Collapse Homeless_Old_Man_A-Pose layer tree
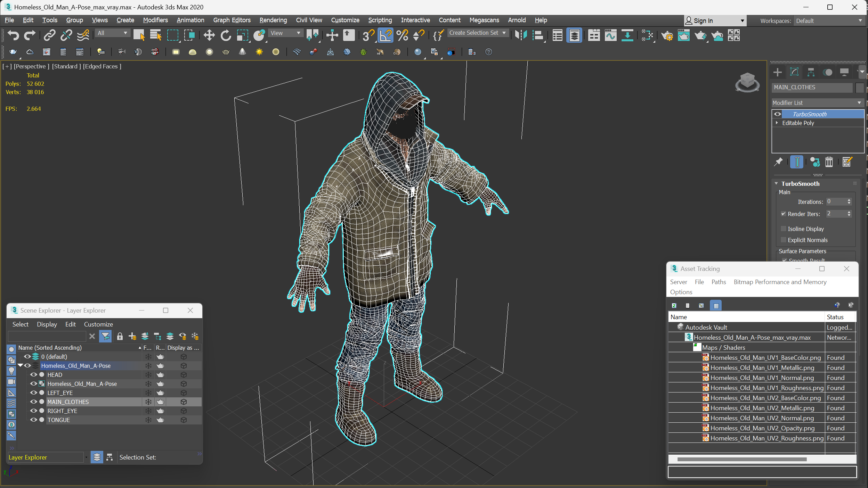The height and width of the screenshot is (488, 868). tap(20, 365)
